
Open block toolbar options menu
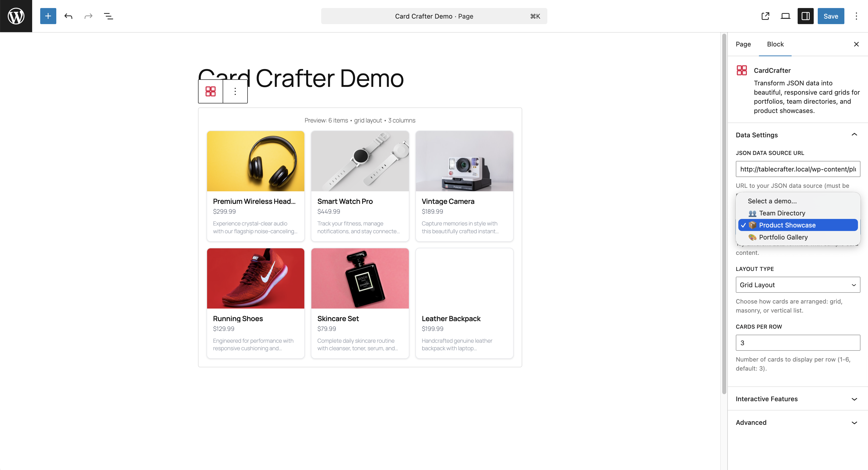[235, 91]
